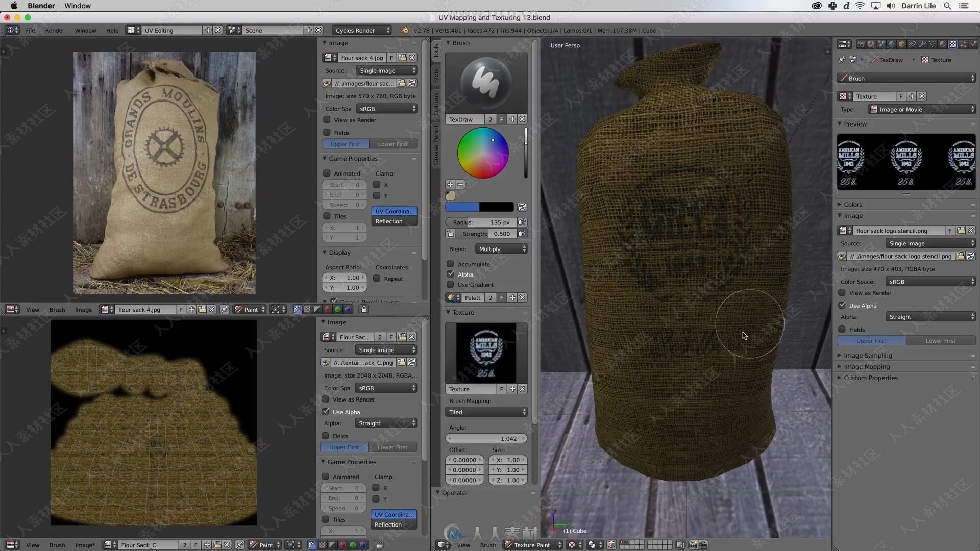Enable the Accumulate checkbox in brush settings
The width and height of the screenshot is (980, 551).
click(x=451, y=263)
